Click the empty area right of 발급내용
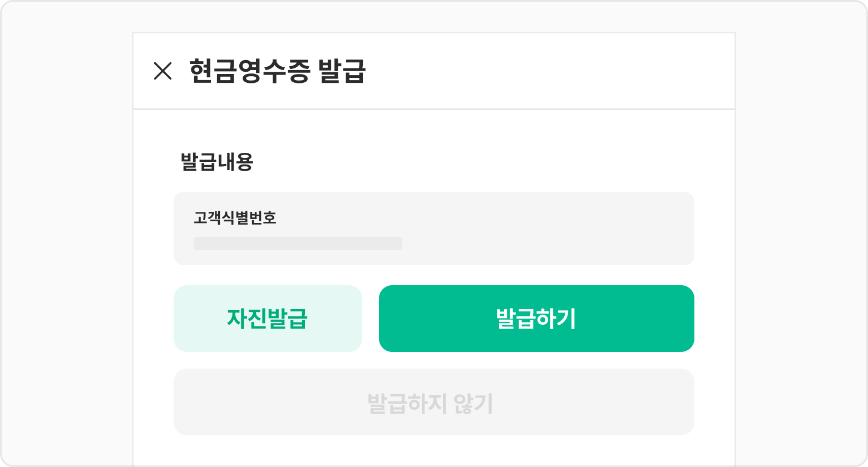The width and height of the screenshot is (868, 467). 473,162
